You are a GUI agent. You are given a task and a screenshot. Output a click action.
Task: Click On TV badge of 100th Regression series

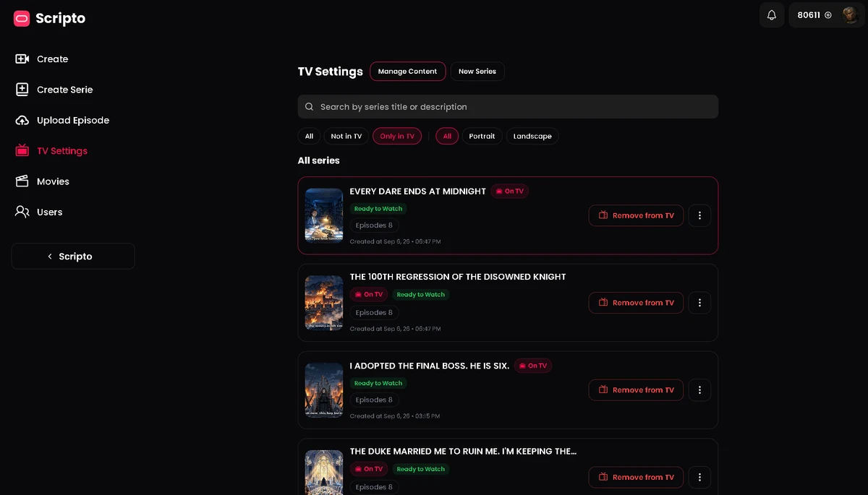(x=369, y=295)
